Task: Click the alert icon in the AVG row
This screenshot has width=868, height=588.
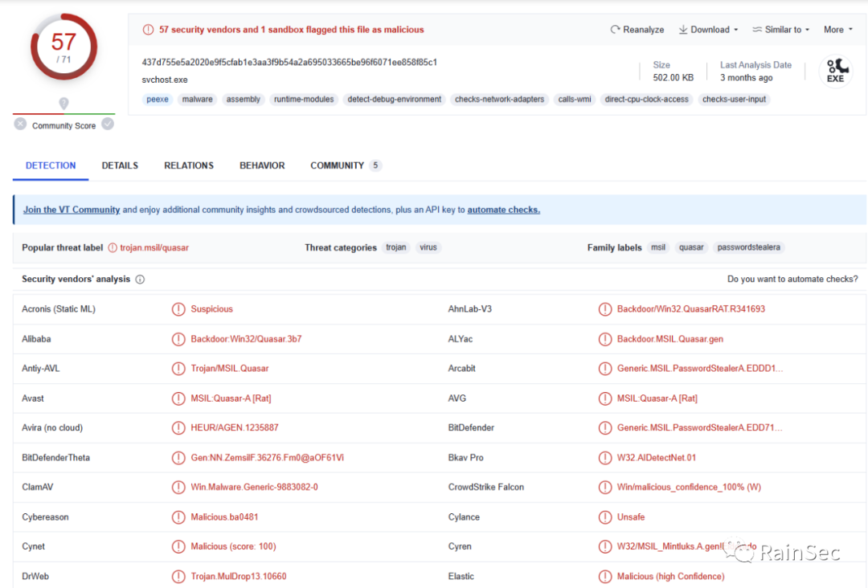Action: pyautogui.click(x=605, y=398)
